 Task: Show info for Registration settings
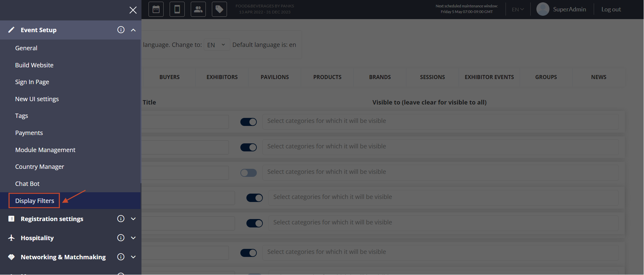click(x=121, y=219)
